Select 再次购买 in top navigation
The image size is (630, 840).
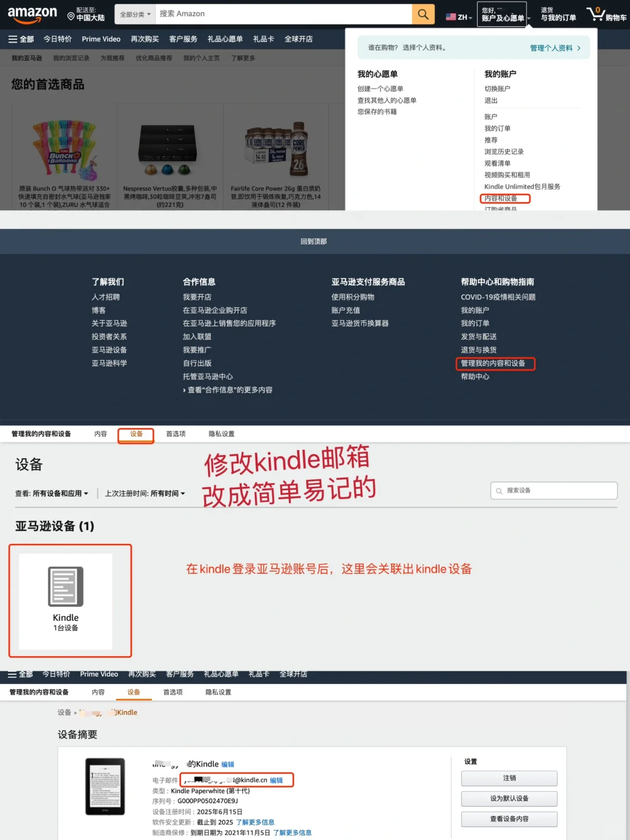coord(145,39)
